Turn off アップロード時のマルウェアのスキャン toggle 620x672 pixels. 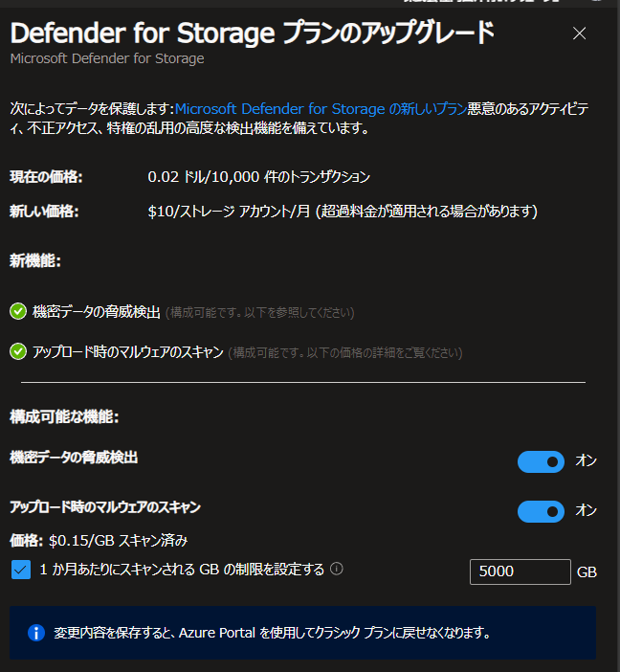[541, 511]
